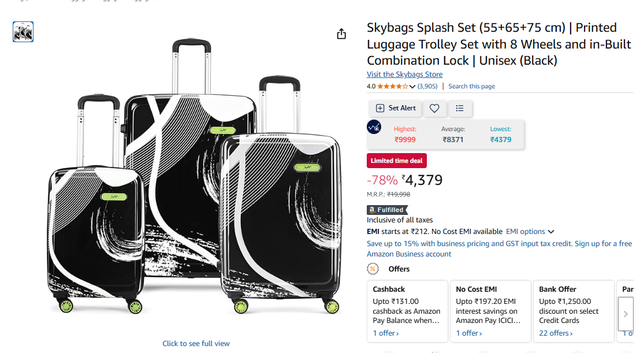Screen dimensions: 644x353
Task: Open the 3,905 ratings link
Action: click(x=427, y=86)
